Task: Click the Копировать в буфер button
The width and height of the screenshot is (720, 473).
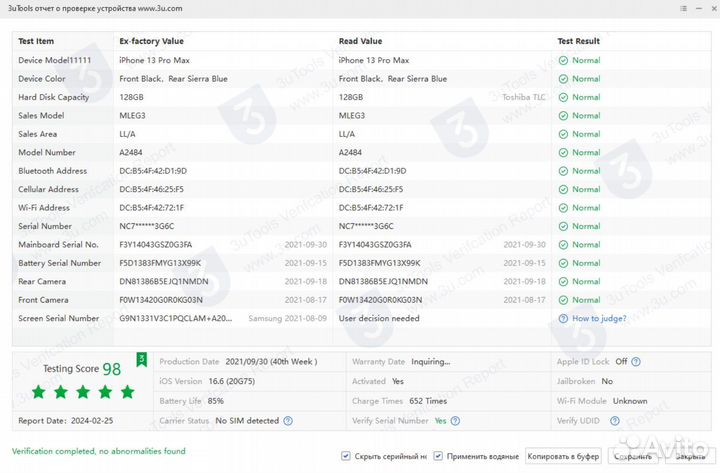Action: (563, 456)
